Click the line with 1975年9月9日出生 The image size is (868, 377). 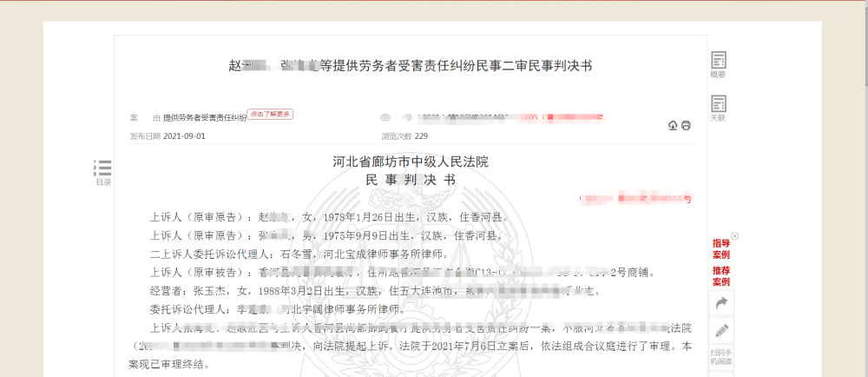(x=325, y=235)
